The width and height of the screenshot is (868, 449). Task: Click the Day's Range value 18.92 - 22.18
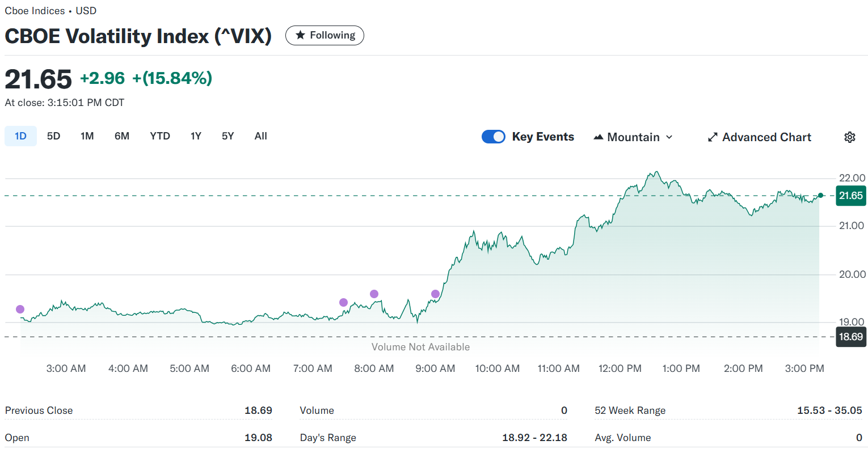(x=534, y=438)
